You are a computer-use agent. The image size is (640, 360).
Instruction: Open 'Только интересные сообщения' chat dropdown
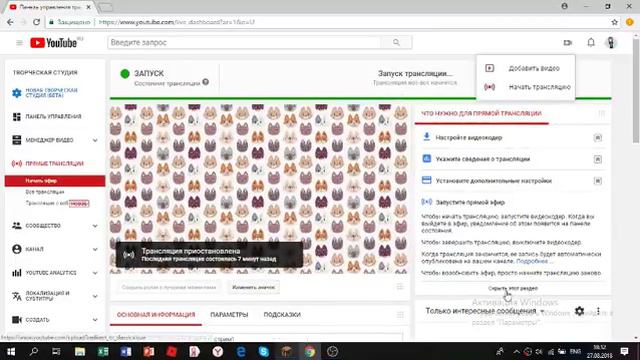click(485, 311)
